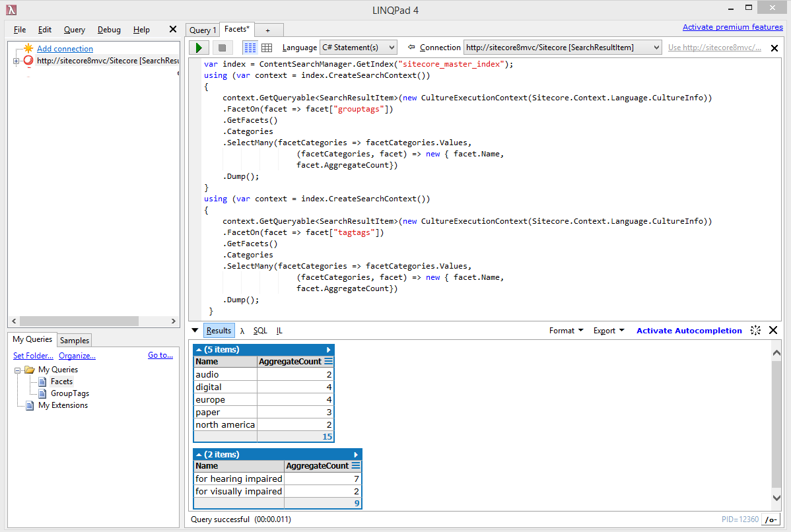This screenshot has height=532, width=791.
Task: Open the Connection dropdown
Action: click(562, 48)
